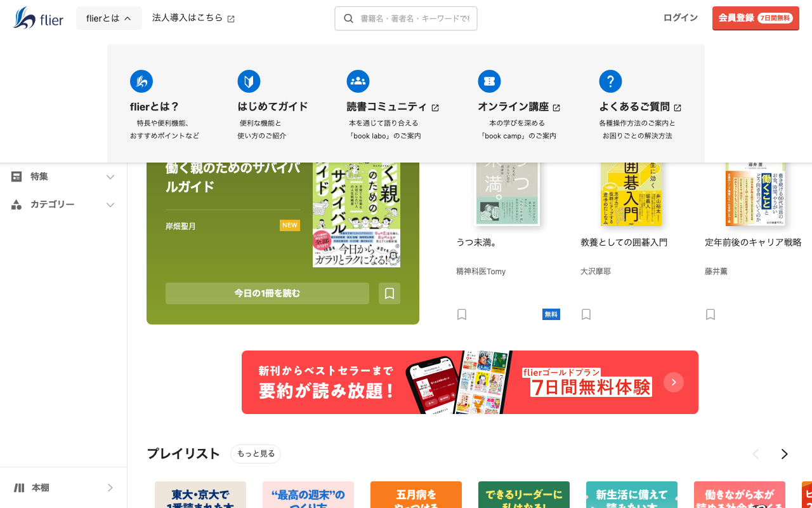Expand the 特集 sidebar chevron

click(x=110, y=177)
